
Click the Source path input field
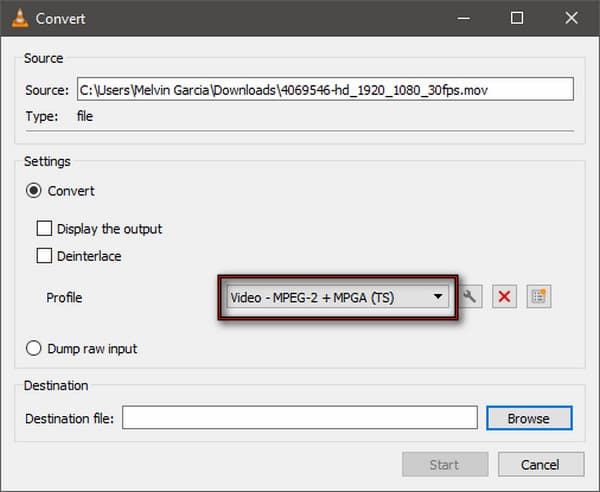point(325,90)
